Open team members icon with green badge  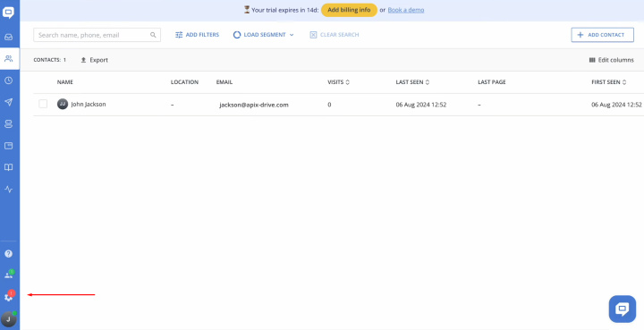[9, 275]
